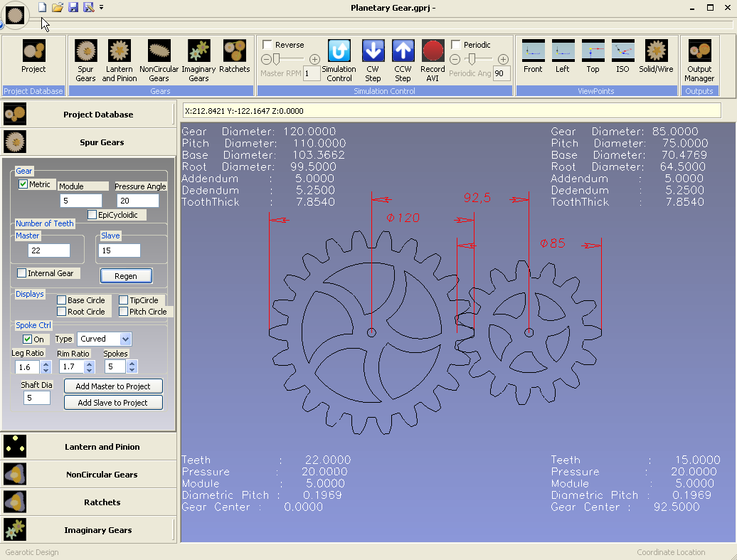Save the project with floppy icon
Screen dimensions: 737x560
pyautogui.click(x=73, y=7)
